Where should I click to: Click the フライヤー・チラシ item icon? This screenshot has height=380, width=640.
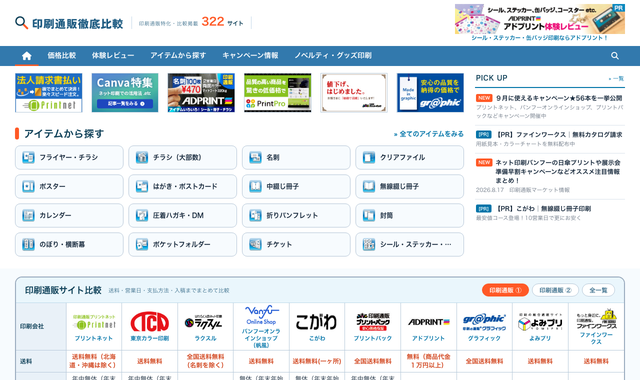(x=28, y=157)
